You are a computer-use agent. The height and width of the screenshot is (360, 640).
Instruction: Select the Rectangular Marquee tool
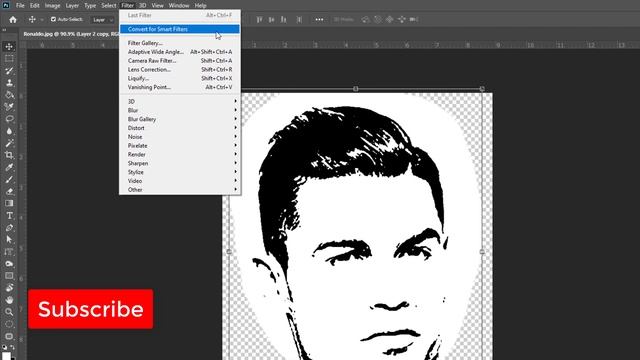[x=9, y=59]
